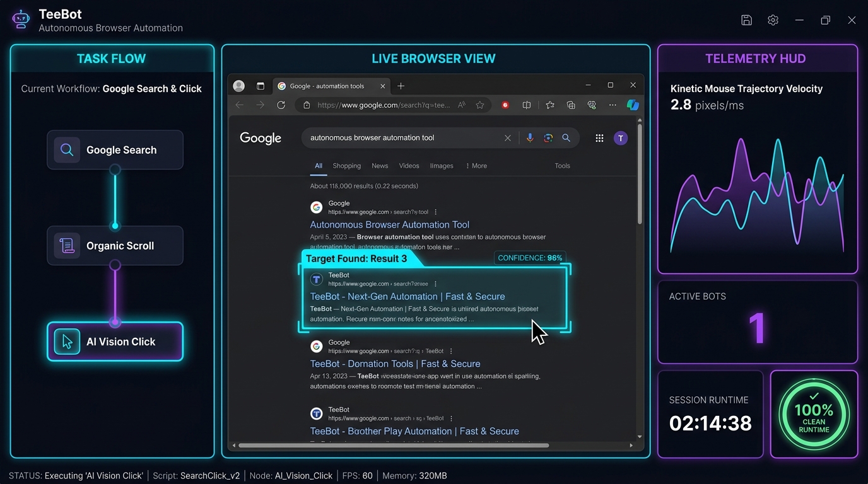Click the TeeBot robot logo

point(21,20)
